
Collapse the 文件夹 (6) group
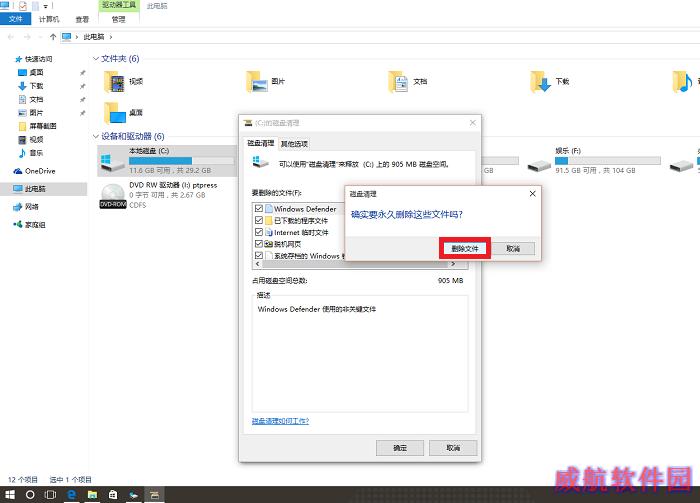(x=96, y=58)
